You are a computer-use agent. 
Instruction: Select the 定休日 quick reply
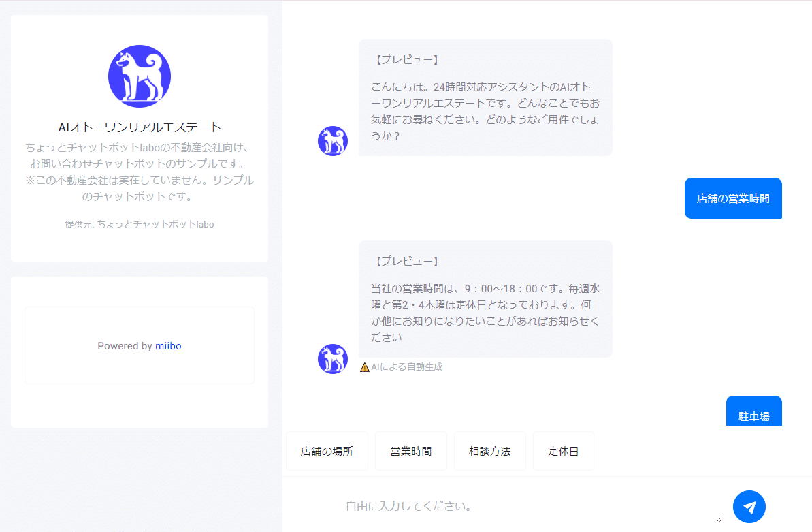[563, 451]
